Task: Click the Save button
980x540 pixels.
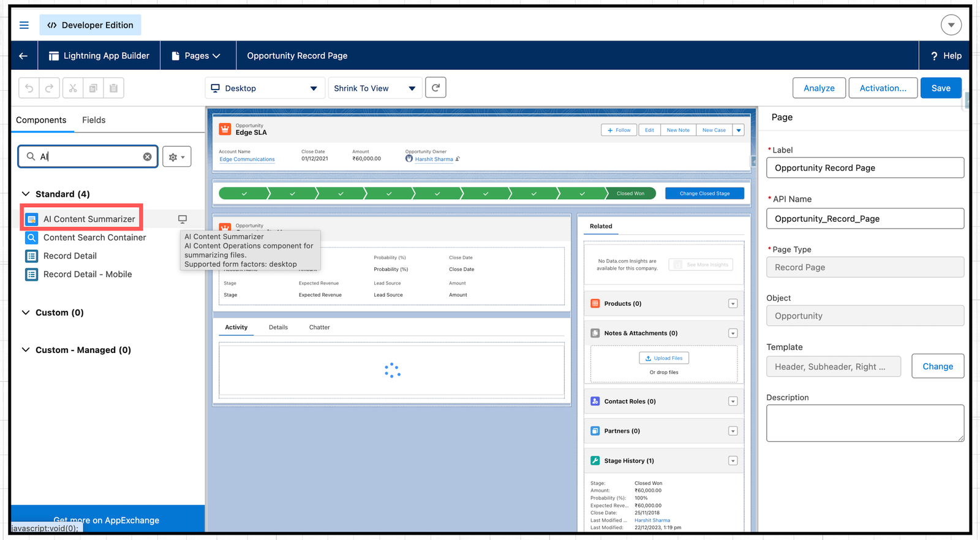Action: click(940, 88)
